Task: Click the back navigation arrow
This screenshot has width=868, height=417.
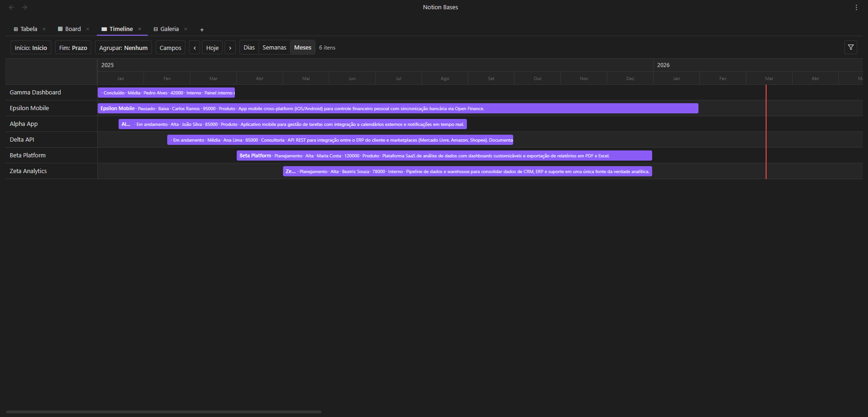Action: [11, 7]
